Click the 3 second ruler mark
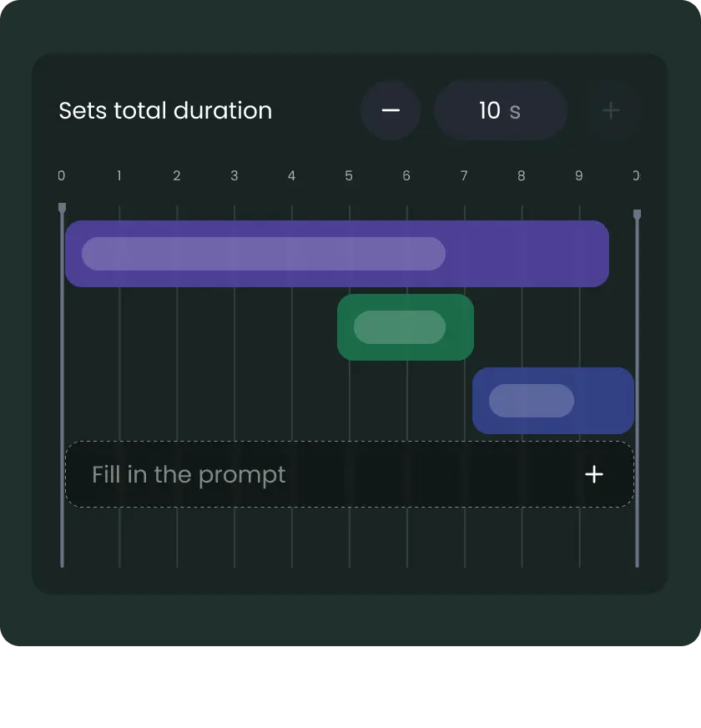This screenshot has height=728, width=701. (235, 175)
